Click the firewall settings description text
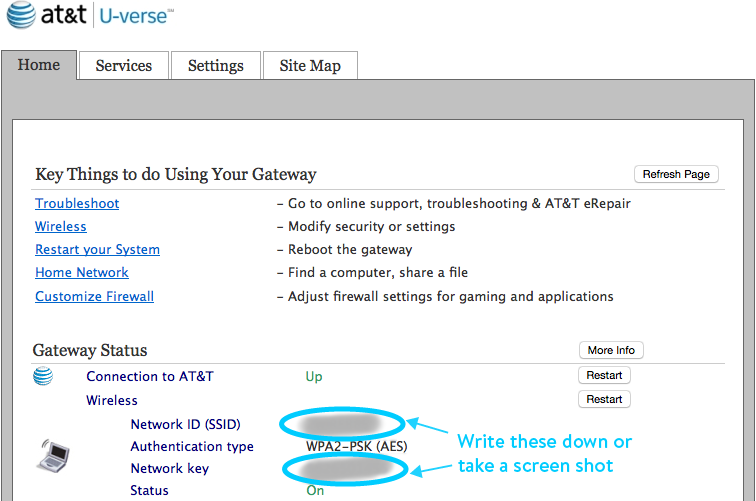This screenshot has height=501, width=756. coord(451,296)
